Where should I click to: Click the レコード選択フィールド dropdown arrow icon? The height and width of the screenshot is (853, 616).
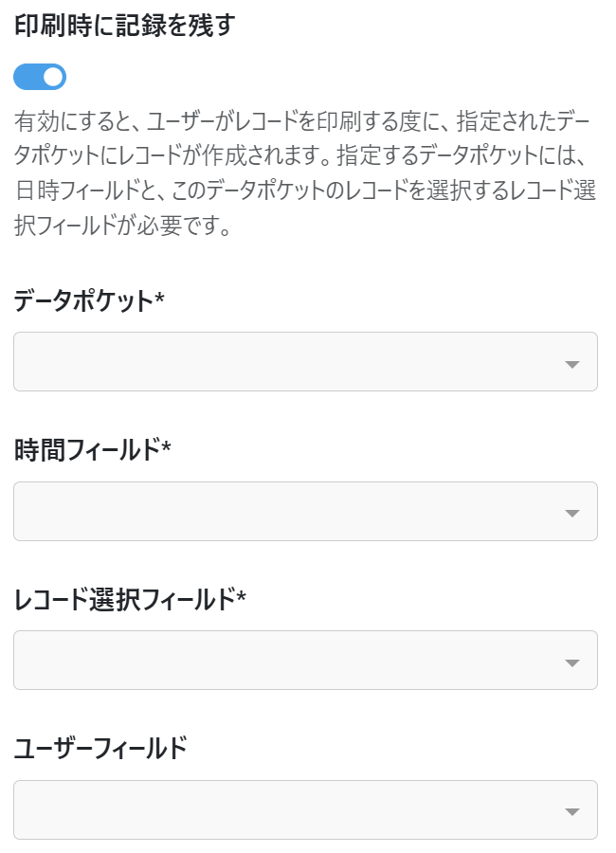coord(571,662)
